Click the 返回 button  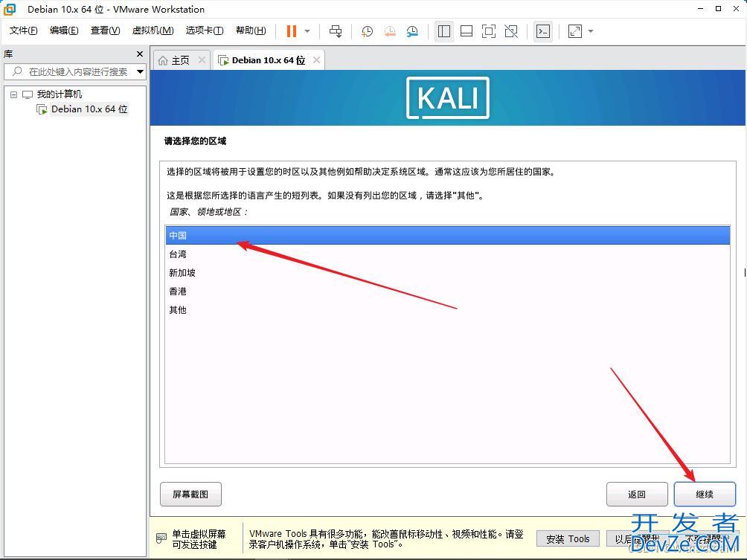point(637,495)
